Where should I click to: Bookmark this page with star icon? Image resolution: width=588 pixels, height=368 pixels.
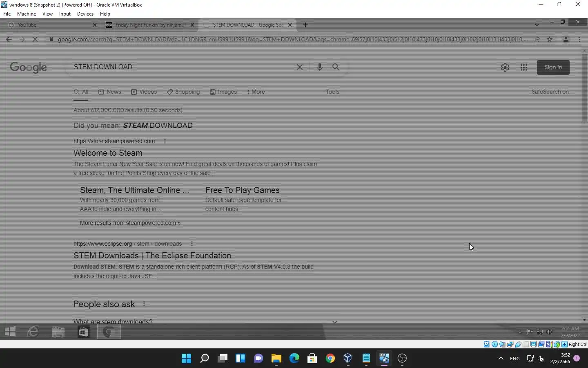[x=550, y=39]
